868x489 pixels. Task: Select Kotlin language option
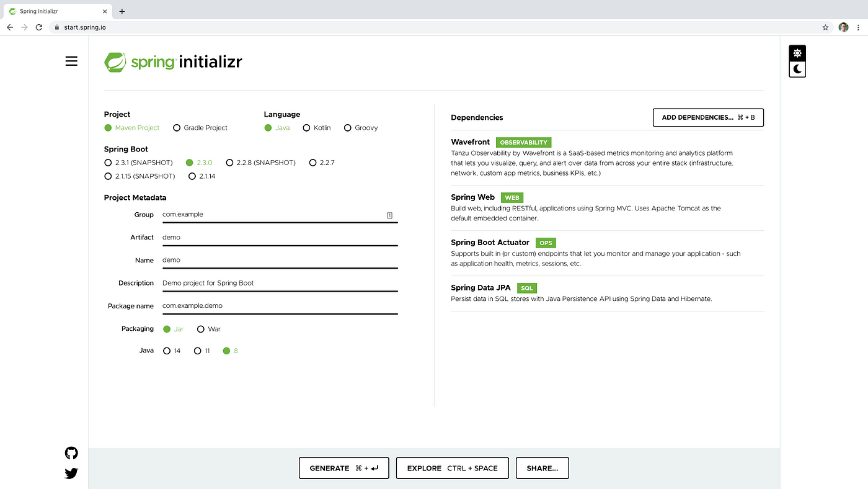[x=317, y=128]
